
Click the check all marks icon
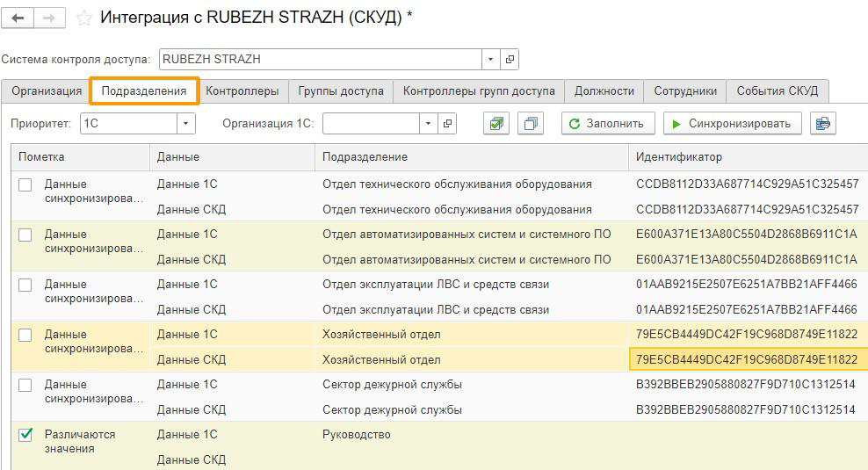click(x=496, y=124)
